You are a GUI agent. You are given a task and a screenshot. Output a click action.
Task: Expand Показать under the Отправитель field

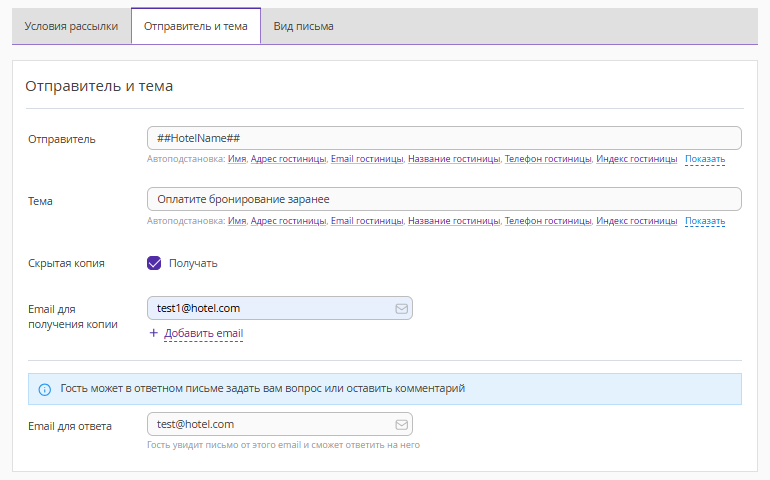[705, 159]
